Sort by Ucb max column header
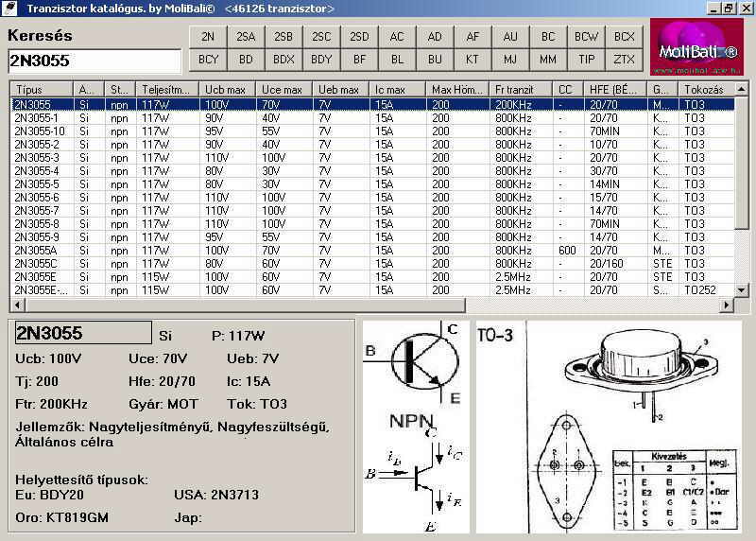The image size is (756, 541). [x=228, y=89]
